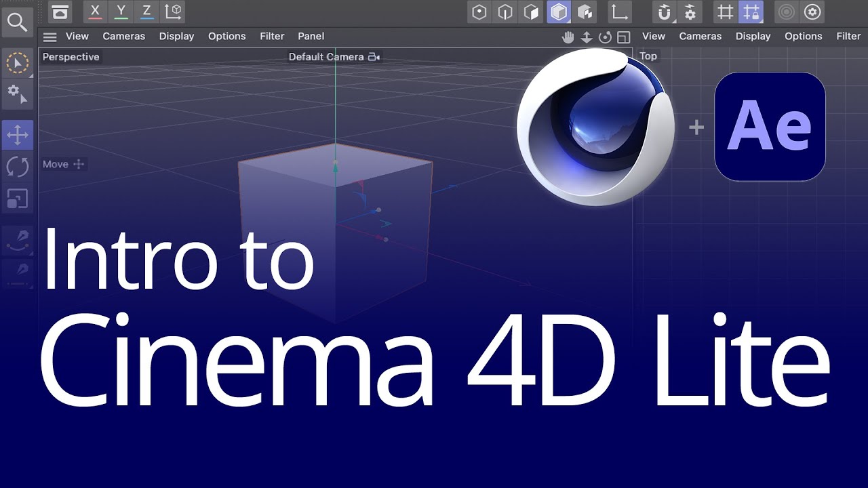Toggle the Y axis lock
868x488 pixels.
coord(121,12)
